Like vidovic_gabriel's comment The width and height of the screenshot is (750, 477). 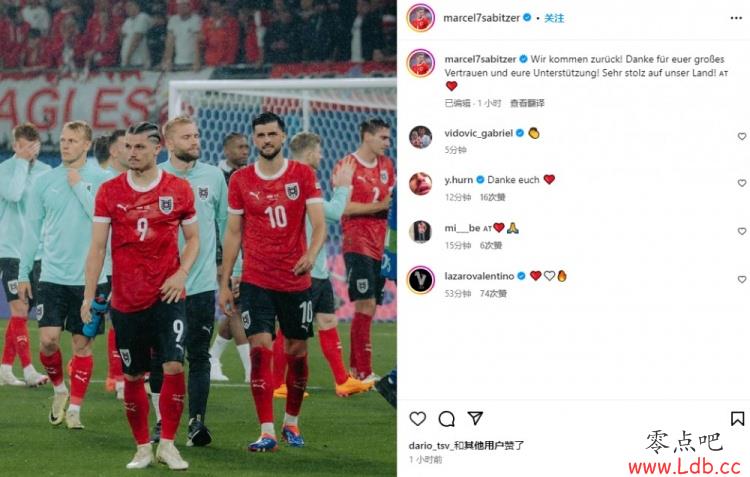tap(742, 136)
